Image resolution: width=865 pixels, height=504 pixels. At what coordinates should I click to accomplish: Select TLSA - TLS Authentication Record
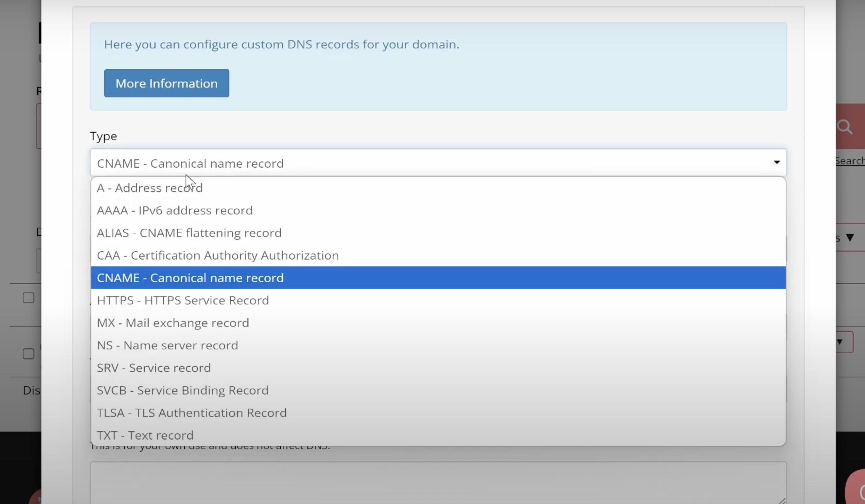tap(191, 413)
